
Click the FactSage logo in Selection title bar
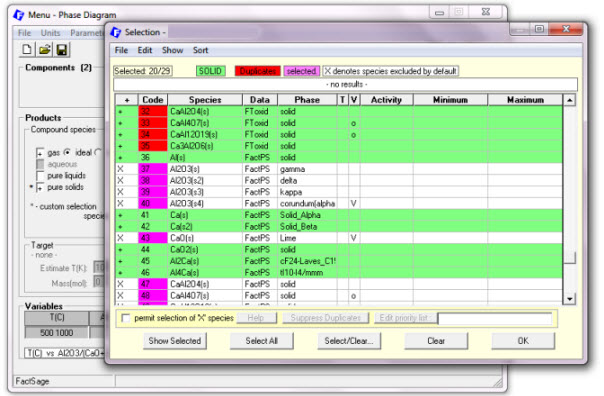[x=116, y=32]
